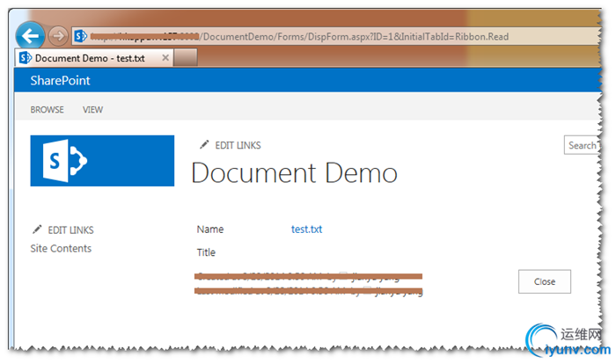Open a new blank browser tab
The height and width of the screenshot is (364, 616).
[x=186, y=57]
